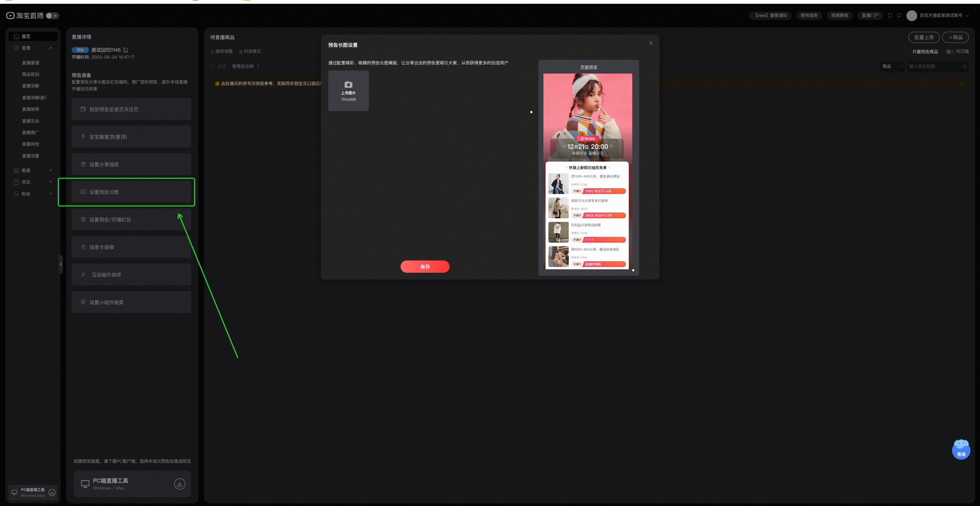Open the 商品 filter dropdown

point(893,67)
